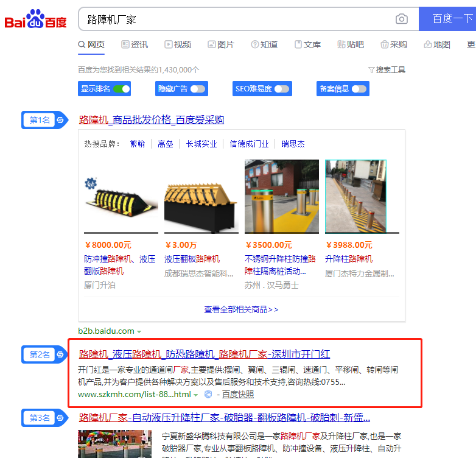Screen dimensions: 476x458
Task: Click 查看全部相关商品>> link
Action: 241,309
